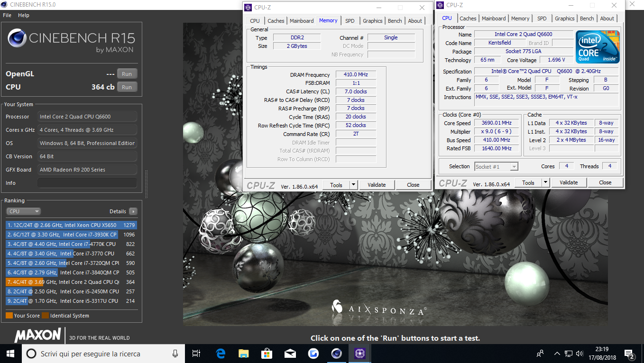Viewport: 644px width, 363px height.
Task: Select the Xeon X5650 ranking row
Action: click(x=71, y=225)
